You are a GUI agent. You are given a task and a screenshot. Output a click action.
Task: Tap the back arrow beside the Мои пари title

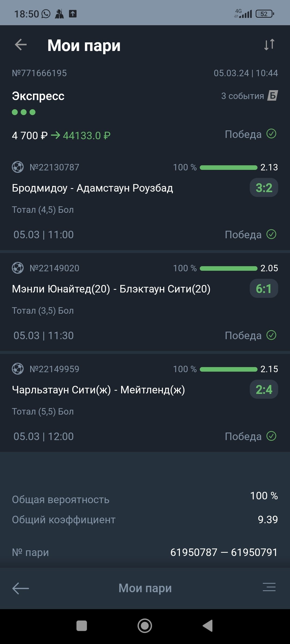click(21, 45)
